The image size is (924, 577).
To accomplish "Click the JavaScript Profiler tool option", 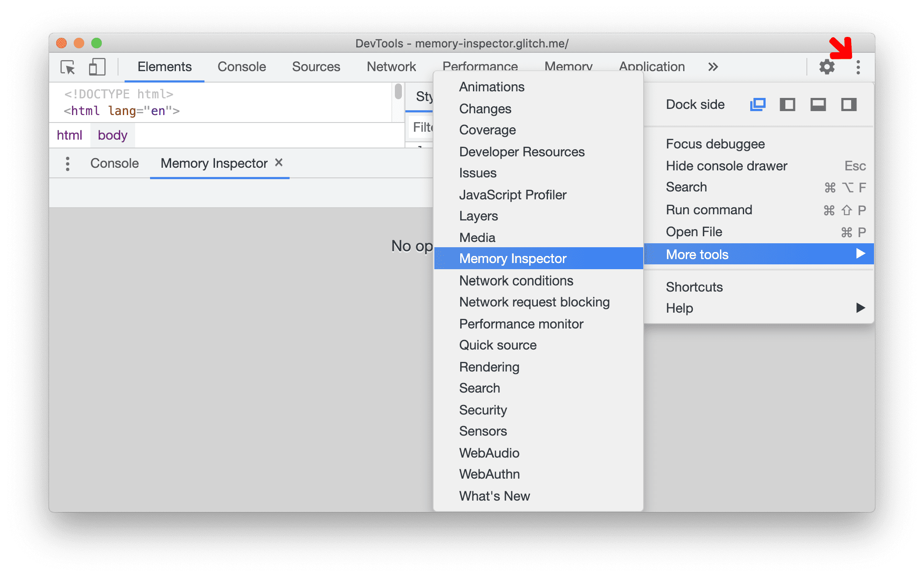I will [512, 194].
